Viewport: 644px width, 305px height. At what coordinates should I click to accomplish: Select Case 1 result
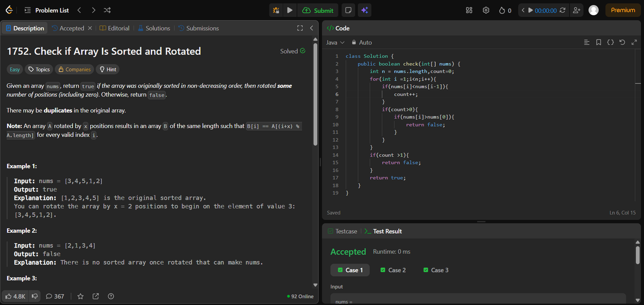(x=351, y=270)
